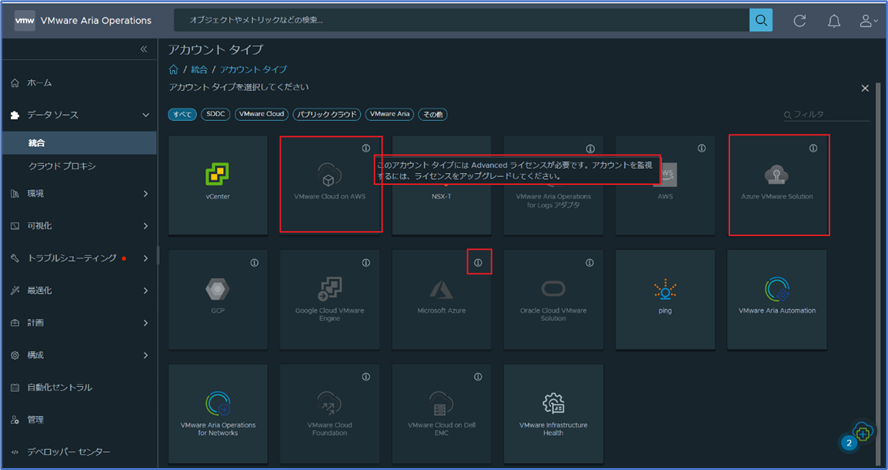Choose VMware Aria Operations for Networks card
The image size is (888, 470).
click(218, 414)
